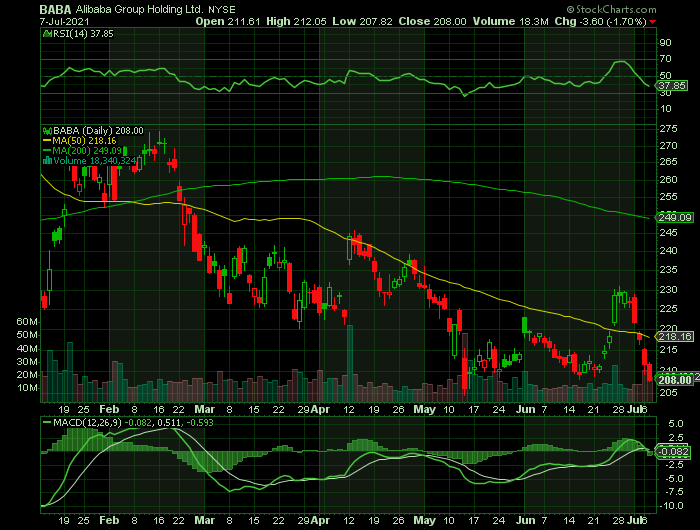Click the 90 level on the RSI axis
The image size is (700, 530).
pyautogui.click(x=665, y=43)
